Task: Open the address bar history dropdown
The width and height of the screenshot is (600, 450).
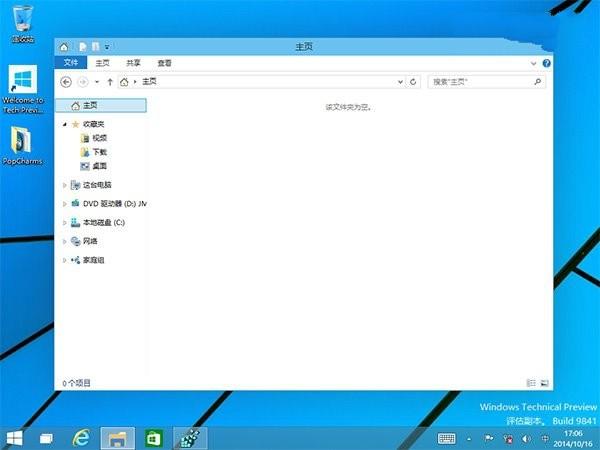Action: [400, 81]
